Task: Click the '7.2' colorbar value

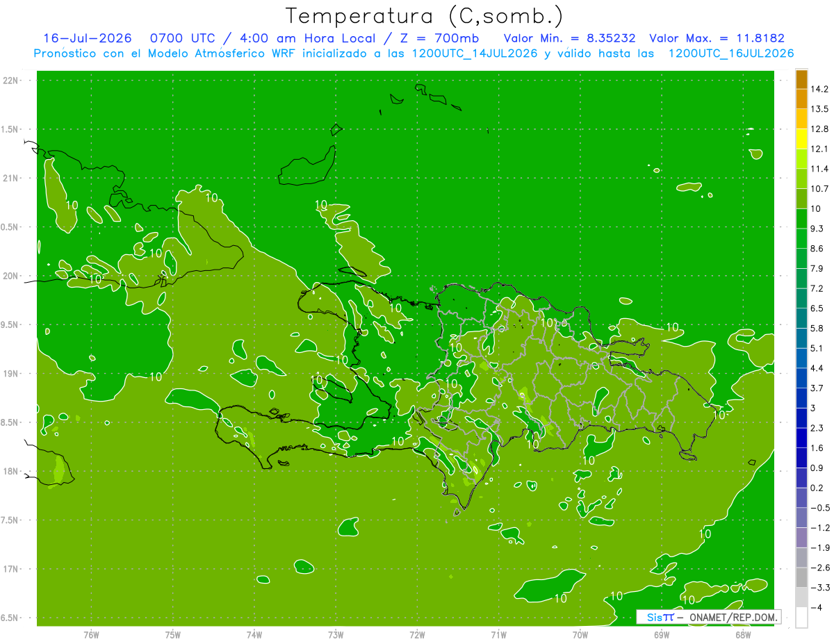Action: click(x=817, y=288)
